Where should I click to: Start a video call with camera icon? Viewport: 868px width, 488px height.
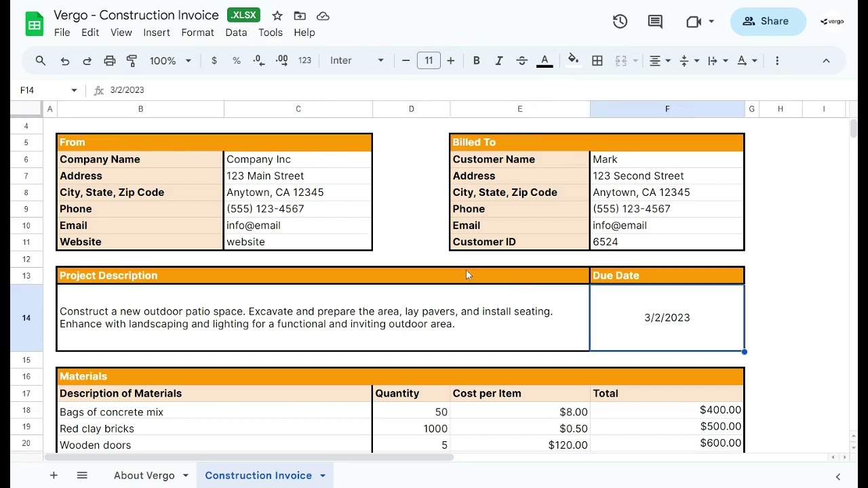693,22
